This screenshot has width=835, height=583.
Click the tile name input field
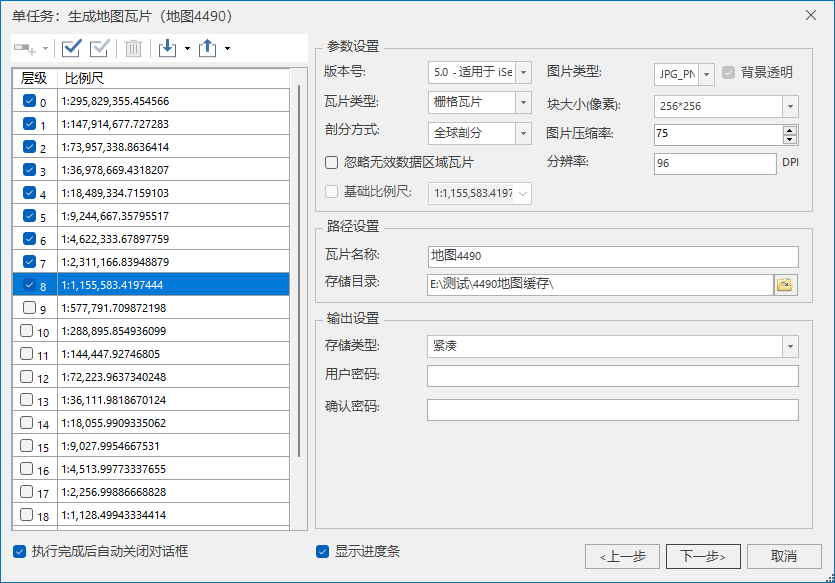[x=612, y=257]
